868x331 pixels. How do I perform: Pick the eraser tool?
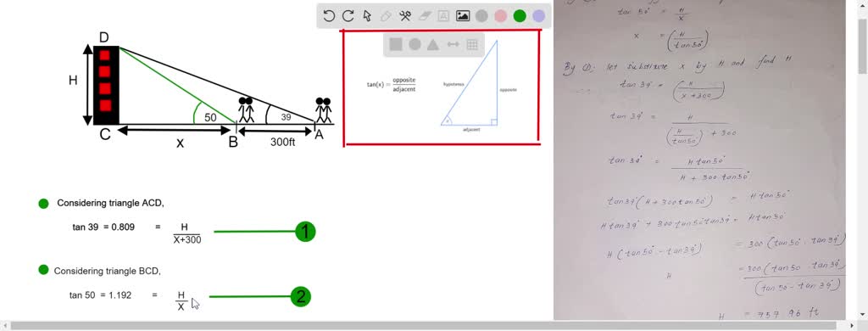pyautogui.click(x=425, y=16)
